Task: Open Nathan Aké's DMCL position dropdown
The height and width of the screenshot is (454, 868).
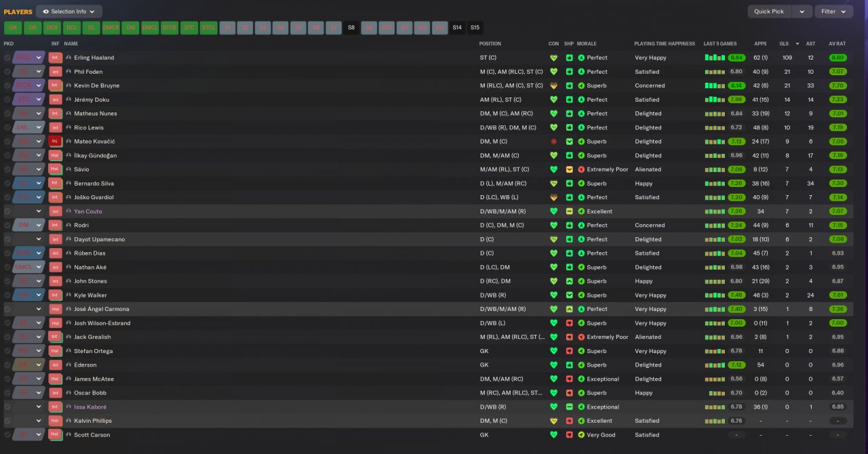Action: (29, 267)
